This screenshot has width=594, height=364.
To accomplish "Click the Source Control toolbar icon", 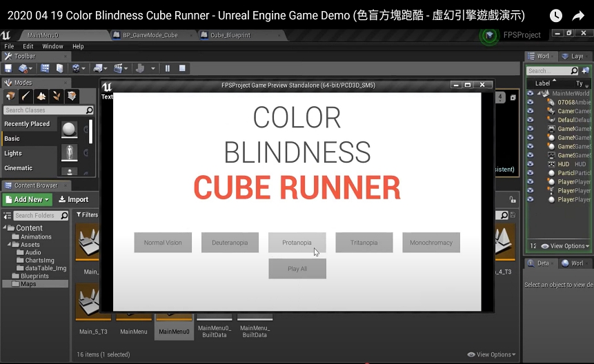I will (23, 68).
